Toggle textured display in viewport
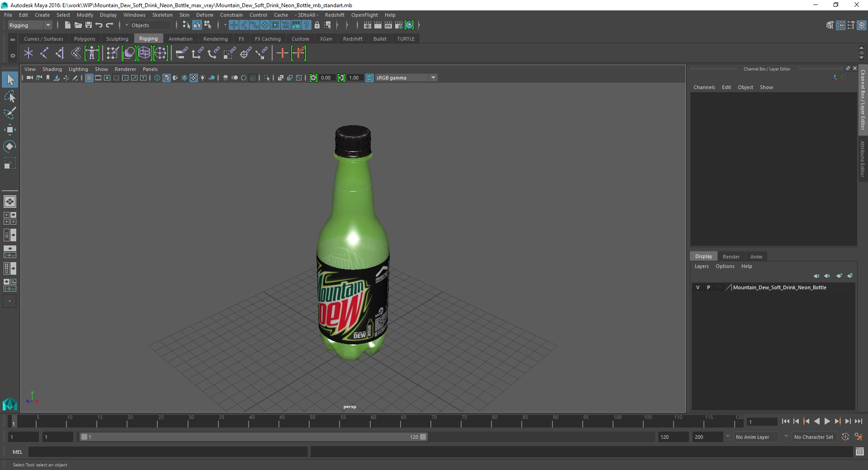Screen dimensions: 868x470 (x=193, y=78)
